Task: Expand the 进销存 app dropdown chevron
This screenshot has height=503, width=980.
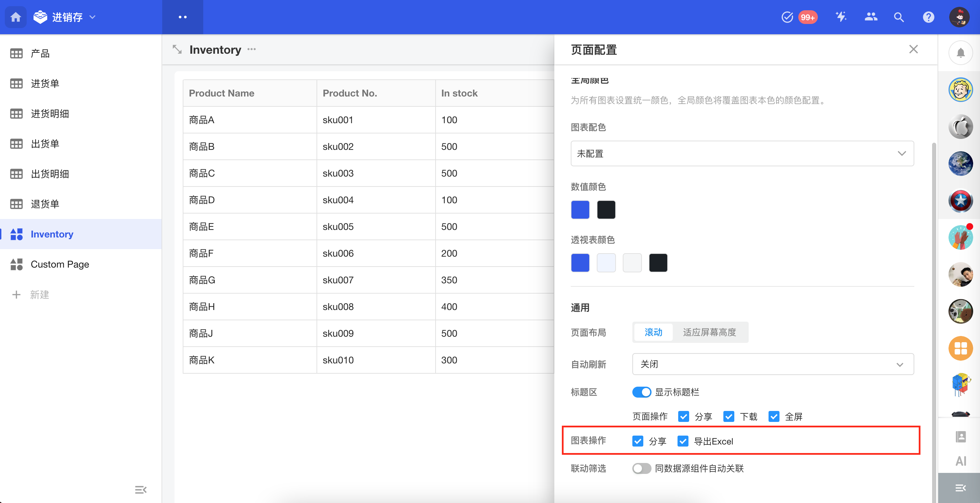Action: pos(92,17)
